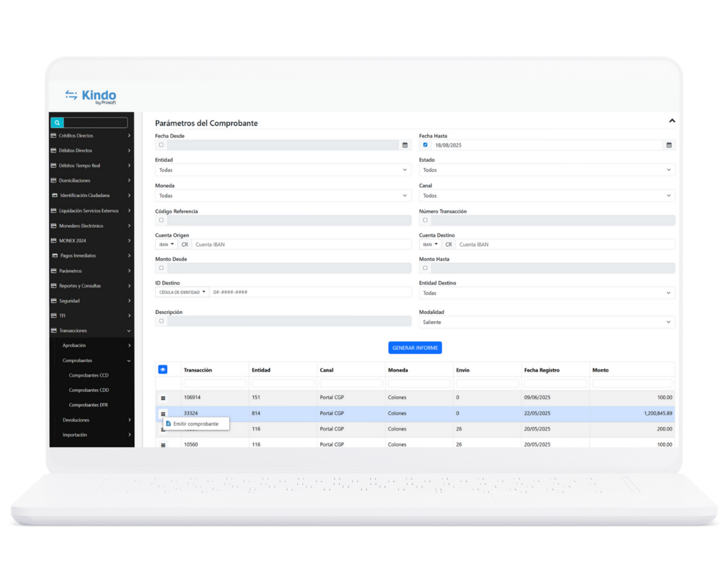Screen dimensions: 728x582
Task: Uncheck the Fecha Hasta checkbox
Action: click(425, 145)
